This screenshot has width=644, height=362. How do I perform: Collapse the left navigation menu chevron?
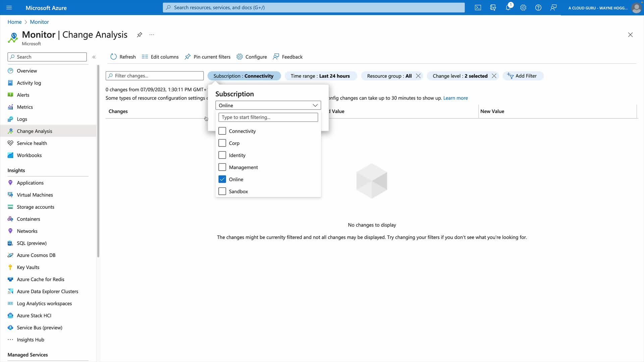(x=94, y=57)
